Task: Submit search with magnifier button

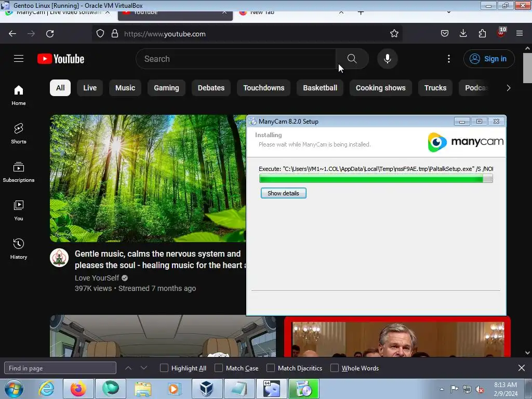Action: pyautogui.click(x=352, y=59)
